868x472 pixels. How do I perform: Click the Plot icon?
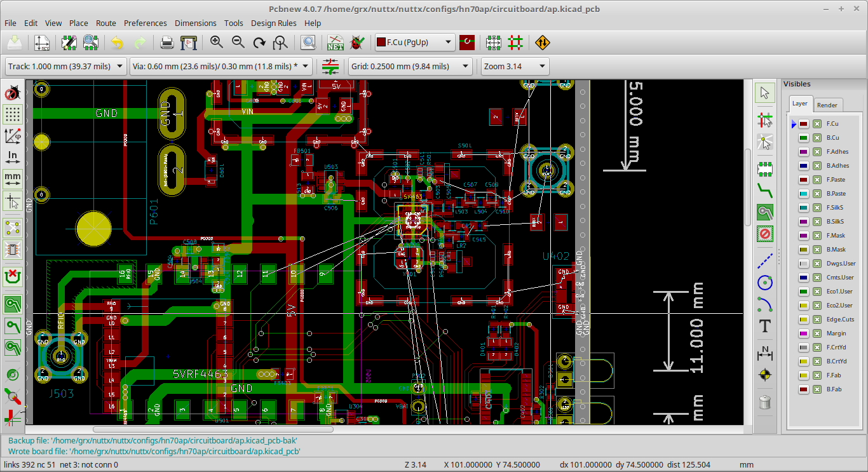click(x=189, y=43)
